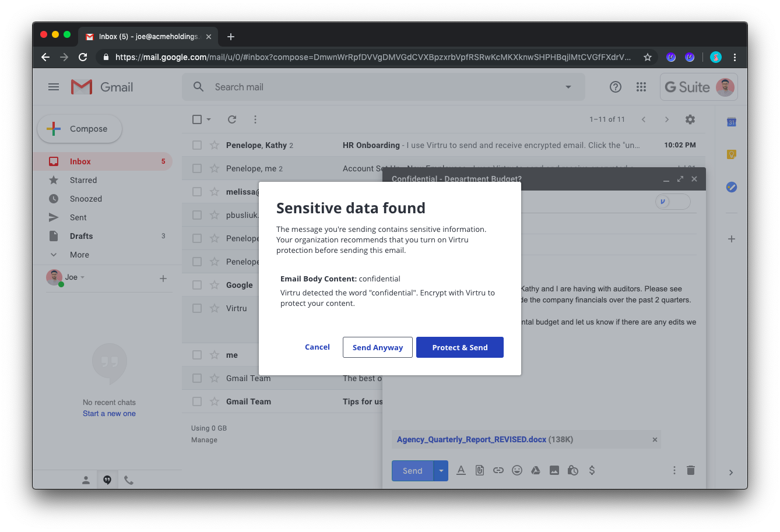Viewport: 780px width, 532px height.
Task: Open Gmail settings gear
Action: [690, 119]
